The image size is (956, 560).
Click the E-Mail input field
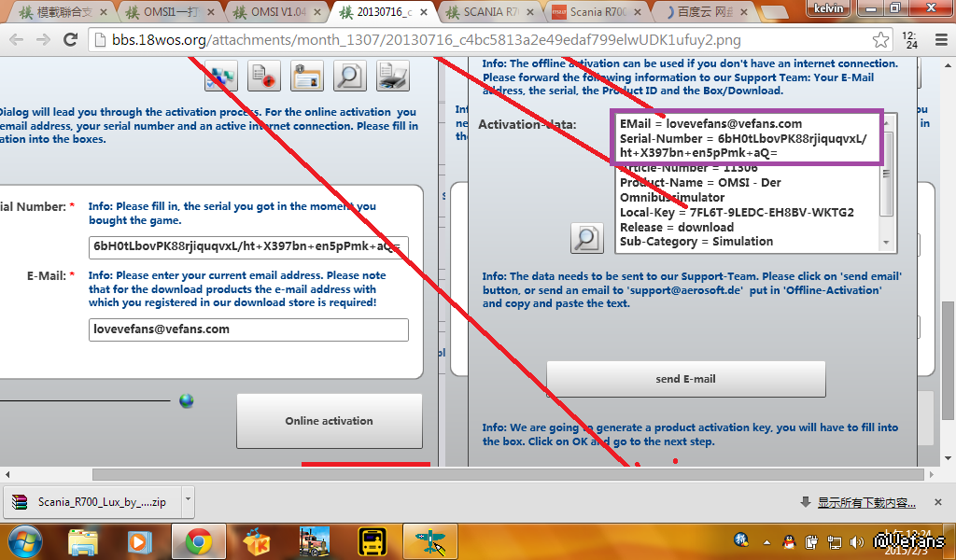pos(248,329)
